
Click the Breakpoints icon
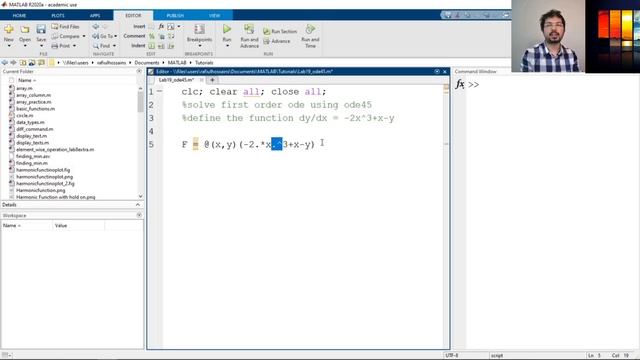199,29
